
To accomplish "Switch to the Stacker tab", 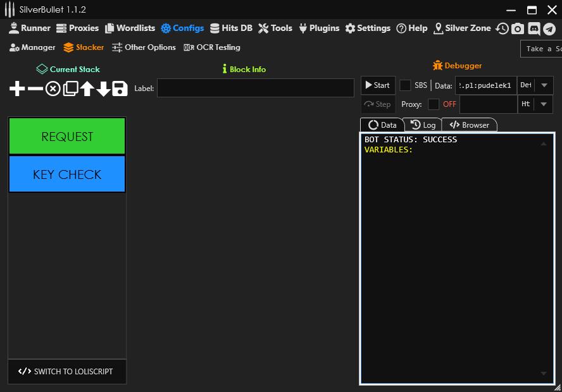I will pyautogui.click(x=84, y=47).
